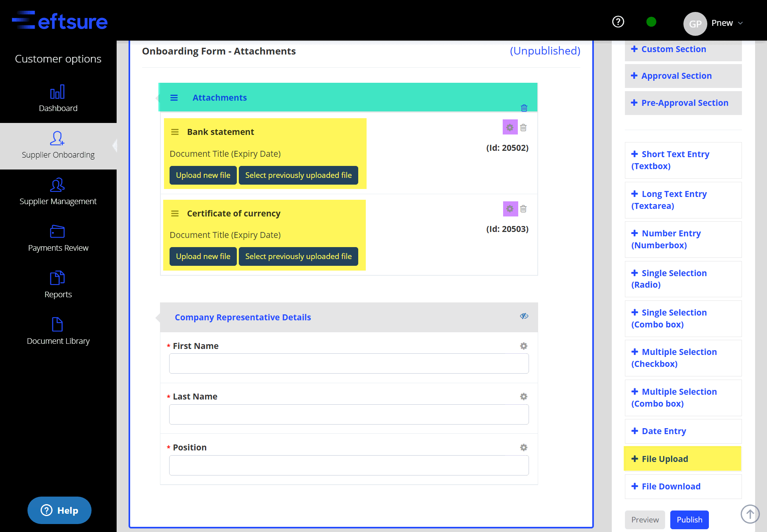Delete the Bank statement field
The width and height of the screenshot is (767, 532).
pos(523,127)
